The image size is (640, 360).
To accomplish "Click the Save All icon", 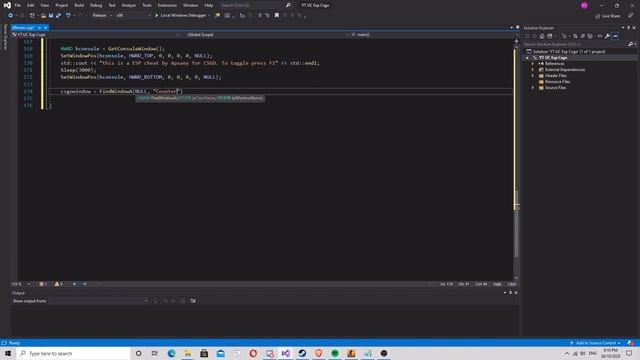I will [x=58, y=16].
